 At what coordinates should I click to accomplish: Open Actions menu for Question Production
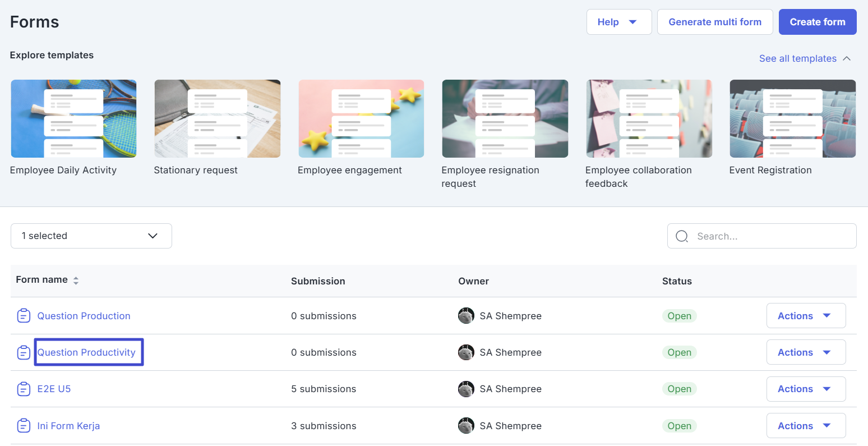(x=805, y=316)
